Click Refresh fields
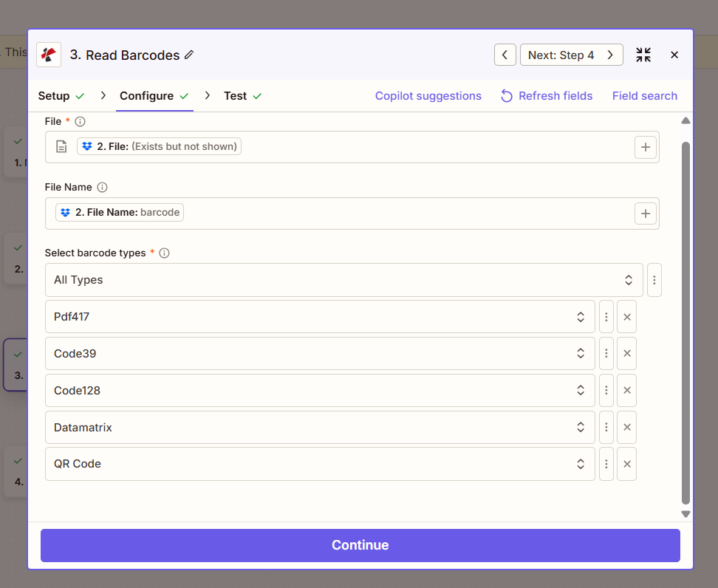Image resolution: width=718 pixels, height=588 pixels. 547,96
